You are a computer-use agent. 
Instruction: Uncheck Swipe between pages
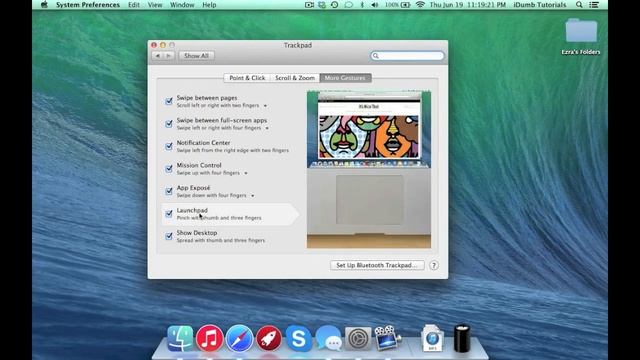click(x=169, y=101)
